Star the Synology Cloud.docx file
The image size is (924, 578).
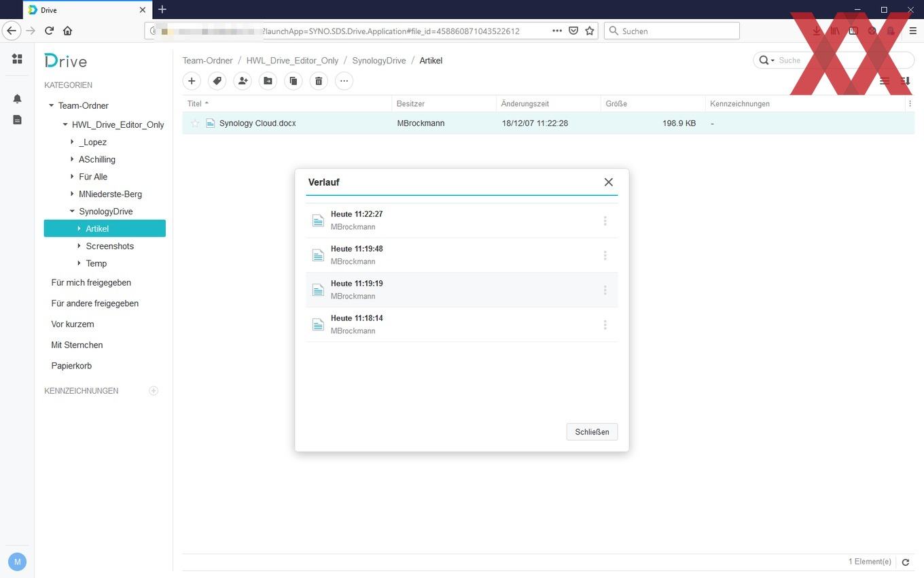tap(195, 123)
